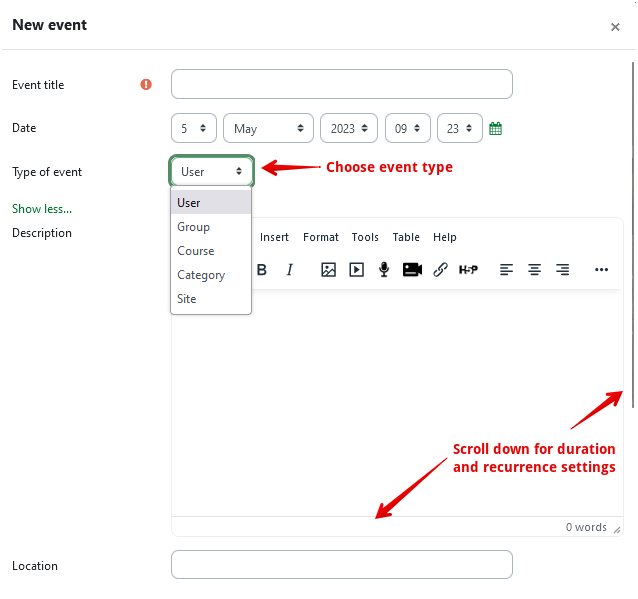Select Site from event type list

(x=211, y=299)
